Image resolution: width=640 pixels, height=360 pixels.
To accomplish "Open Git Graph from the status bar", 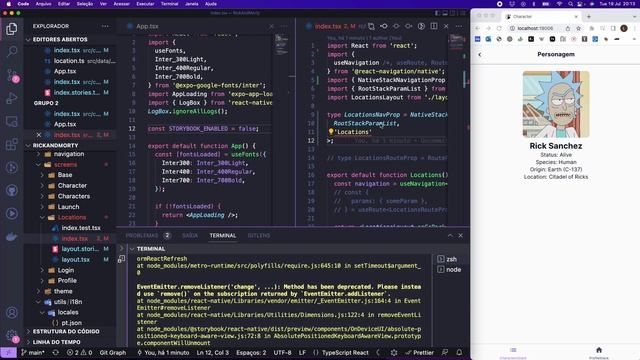I will [x=113, y=352].
